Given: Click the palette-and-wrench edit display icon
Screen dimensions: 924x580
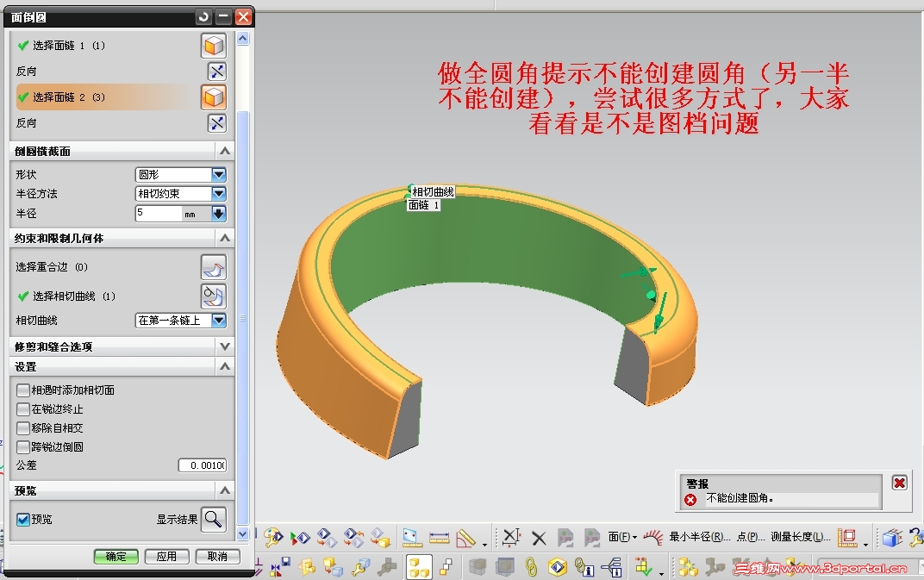Looking at the screenshot, I should 273,537.
